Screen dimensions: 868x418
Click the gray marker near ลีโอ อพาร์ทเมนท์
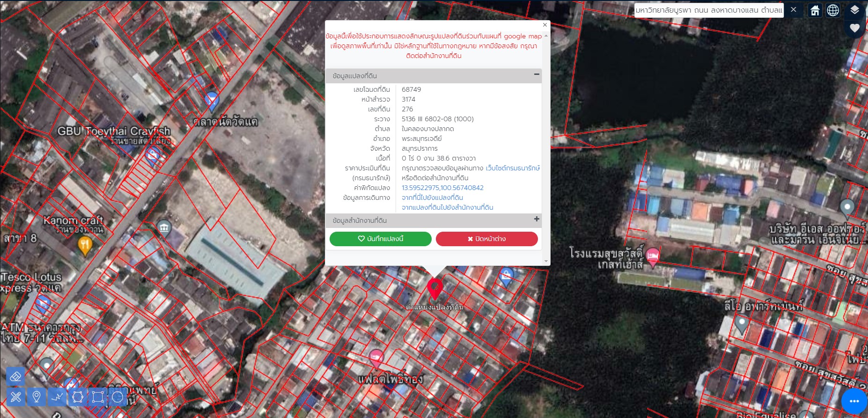click(741, 324)
